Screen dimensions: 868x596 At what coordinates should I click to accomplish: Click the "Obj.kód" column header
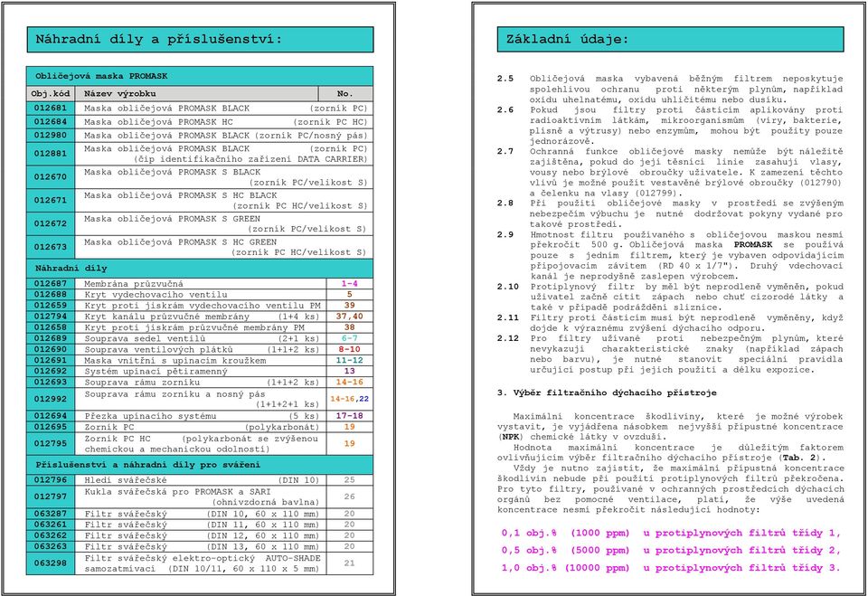(51, 94)
